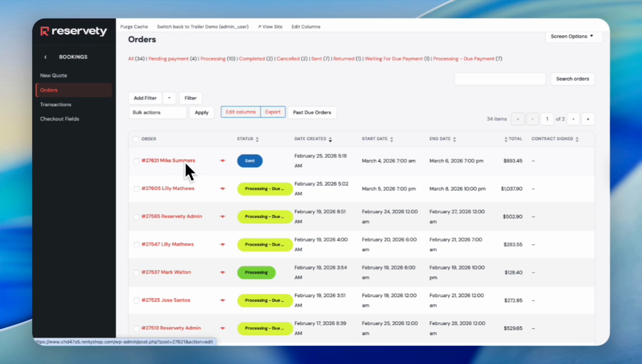Sort orders by the Total column
The image size is (642, 364).
tap(505, 139)
